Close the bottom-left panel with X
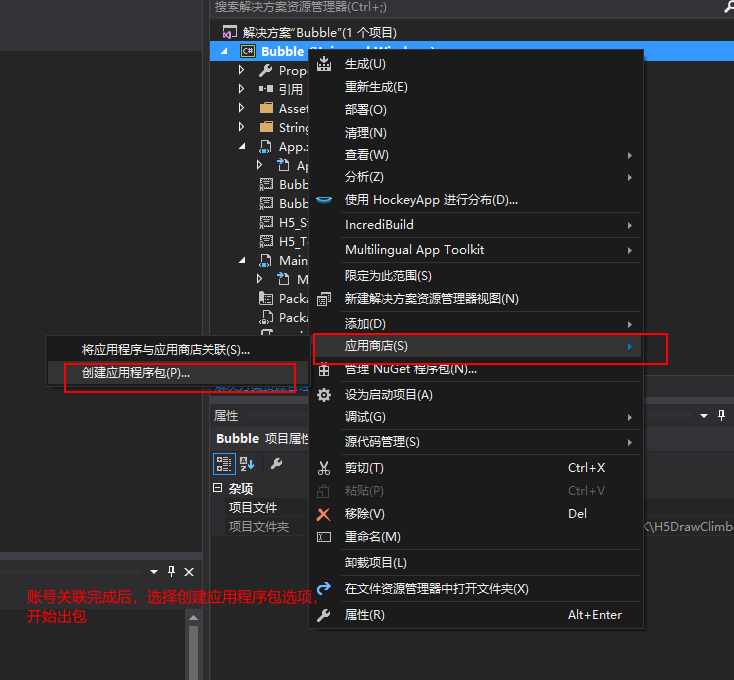Viewport: 734px width, 680px height. [189, 572]
